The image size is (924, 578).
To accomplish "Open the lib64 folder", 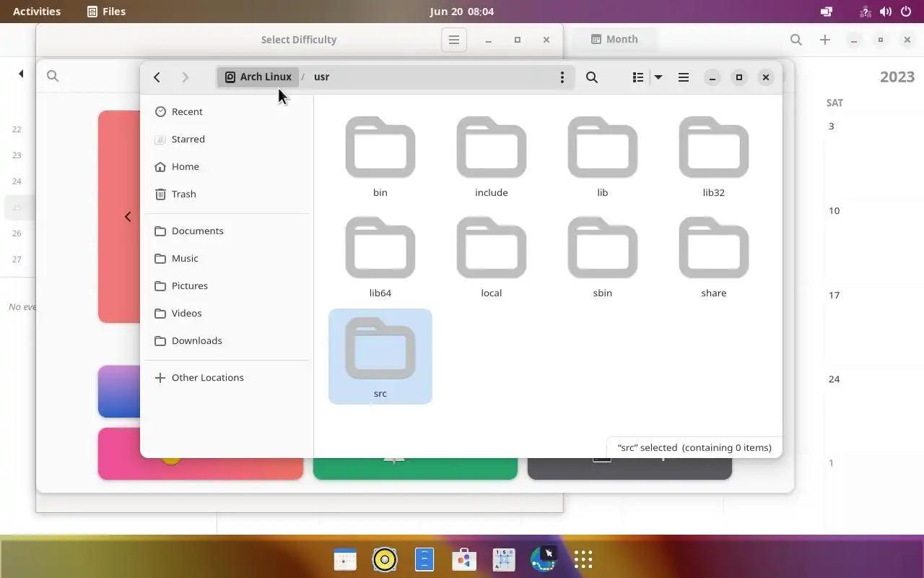I will 380,256.
